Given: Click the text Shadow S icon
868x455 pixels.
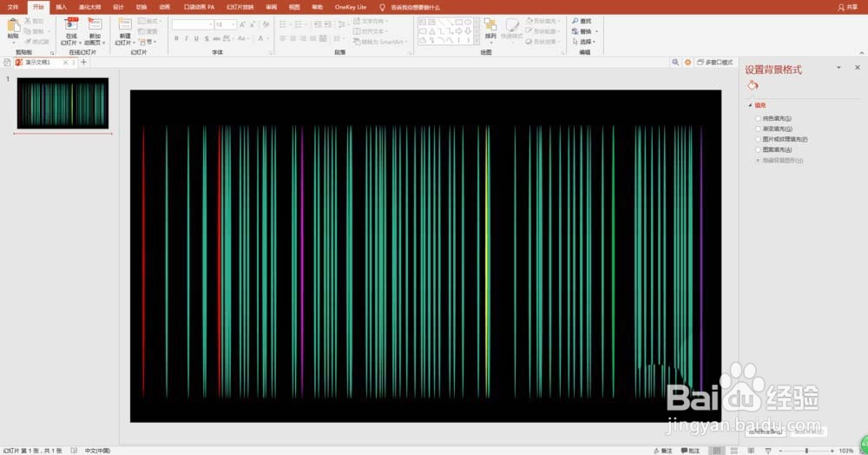Looking at the screenshot, I should [207, 39].
